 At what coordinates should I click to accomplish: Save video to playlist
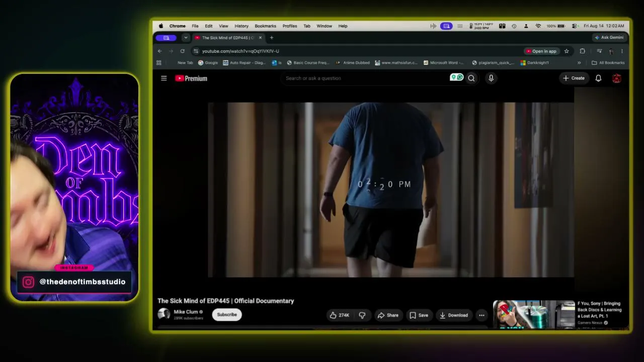pos(419,315)
